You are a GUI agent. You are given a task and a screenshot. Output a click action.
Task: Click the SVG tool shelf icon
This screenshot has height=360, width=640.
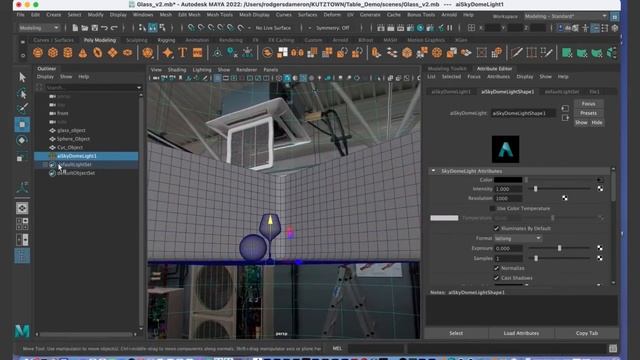[198, 53]
